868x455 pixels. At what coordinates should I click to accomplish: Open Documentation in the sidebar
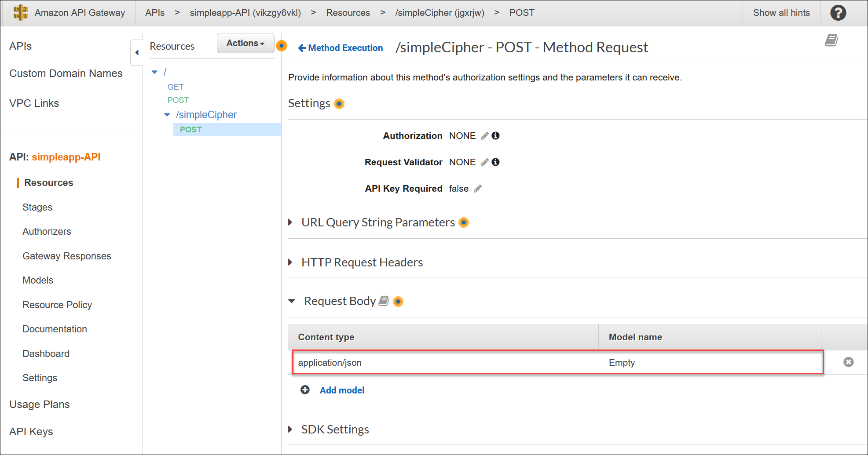55,329
